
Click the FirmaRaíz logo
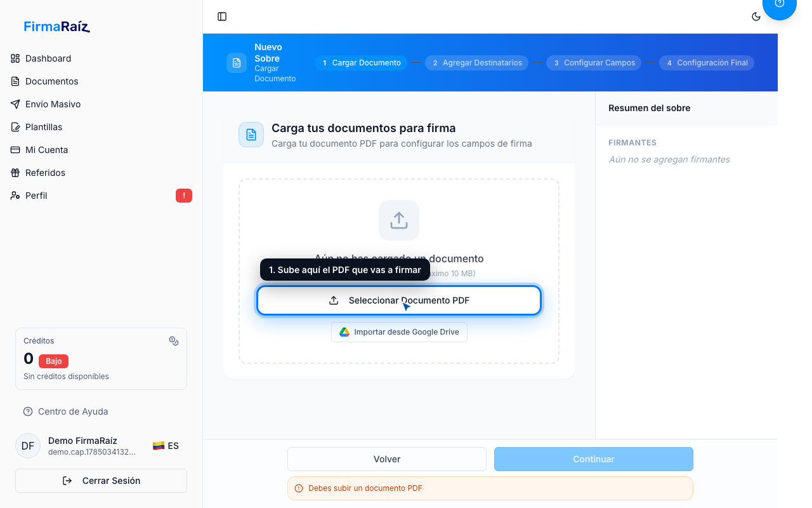point(57,27)
